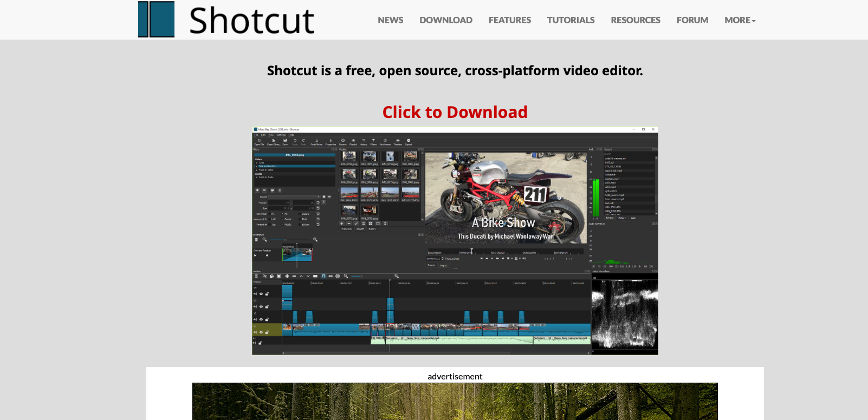The image size is (868, 420).
Task: Open the RESOURCES page
Action: tap(635, 20)
